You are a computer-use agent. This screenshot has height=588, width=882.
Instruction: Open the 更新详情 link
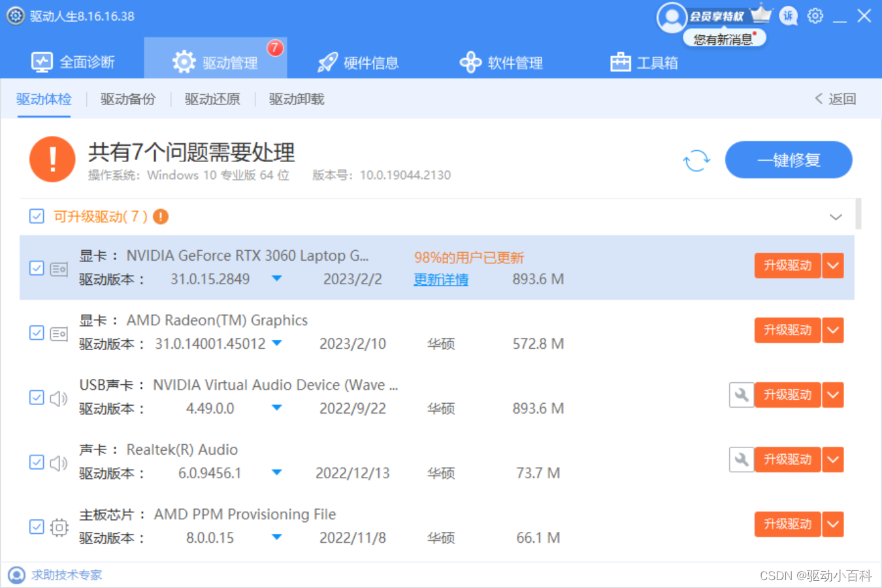tap(441, 280)
